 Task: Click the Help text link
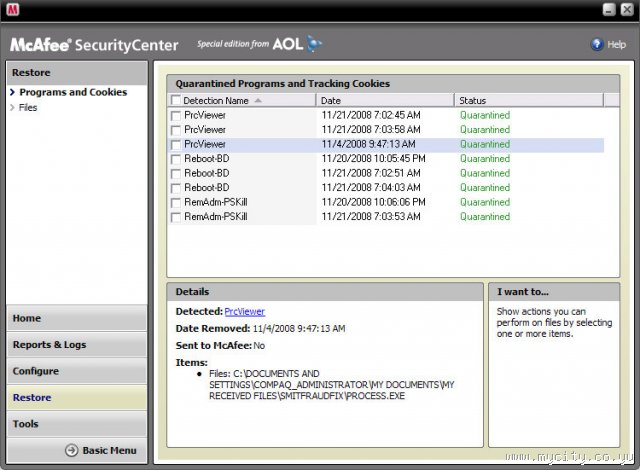coord(616,44)
